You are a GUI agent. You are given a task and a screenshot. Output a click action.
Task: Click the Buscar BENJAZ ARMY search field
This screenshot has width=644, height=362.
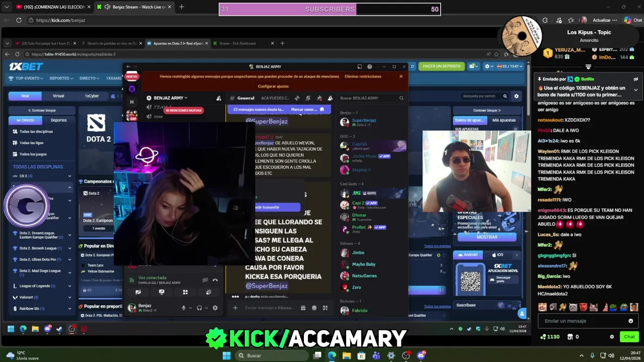pyautogui.click(x=371, y=98)
